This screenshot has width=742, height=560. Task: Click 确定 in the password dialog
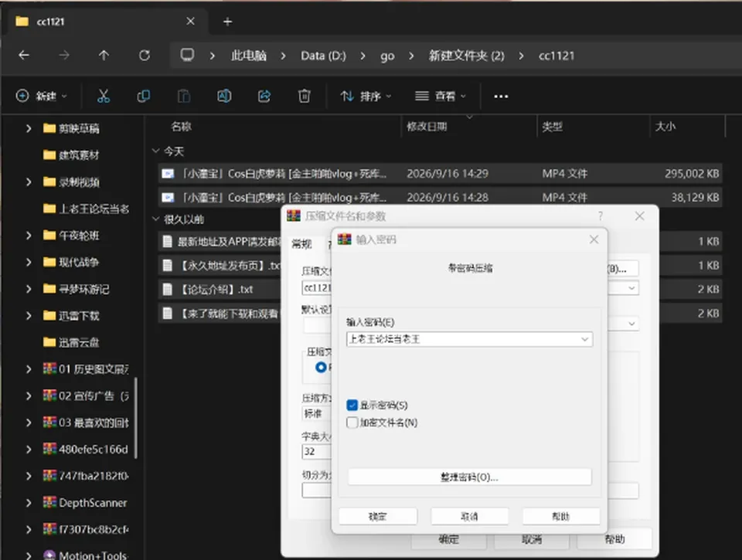coord(378,517)
